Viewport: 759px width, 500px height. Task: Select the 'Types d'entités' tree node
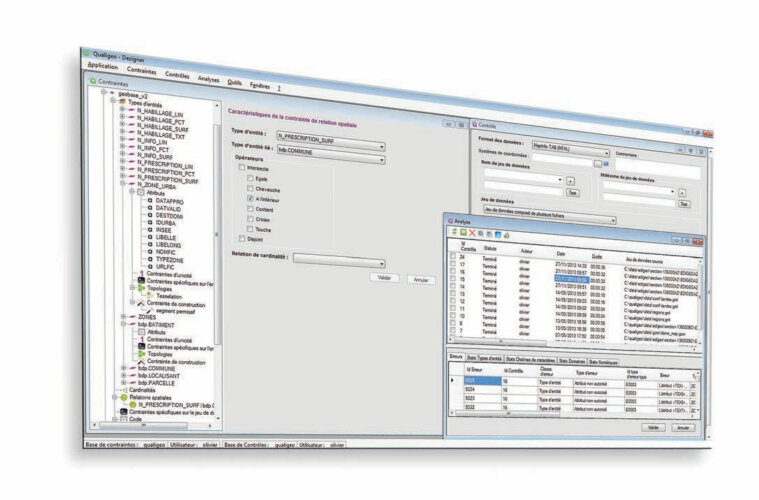click(145, 104)
